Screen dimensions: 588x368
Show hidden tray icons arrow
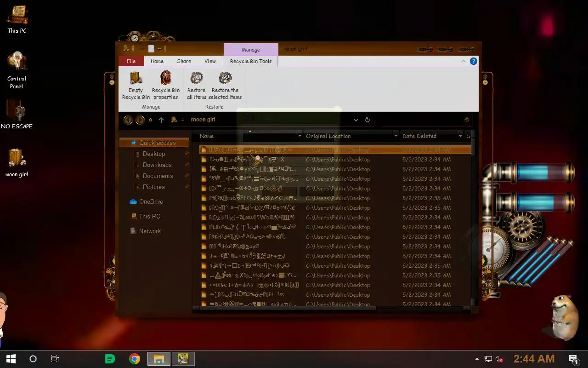(x=477, y=359)
